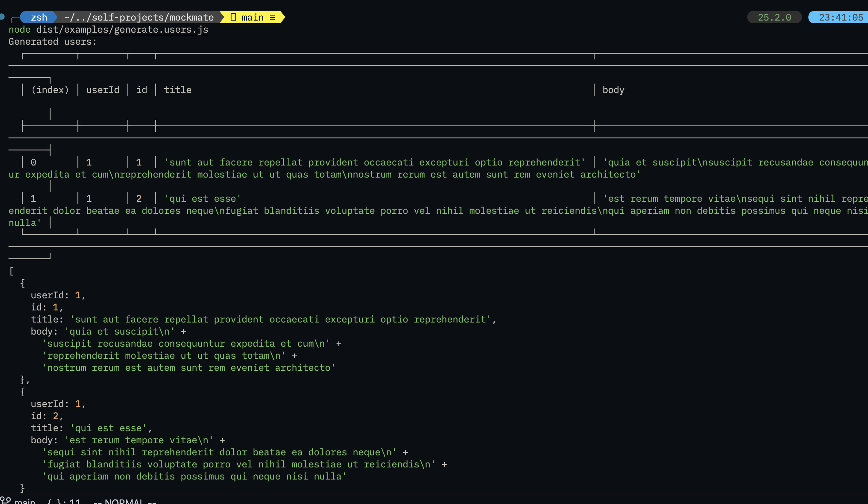Click the title column header in table
This screenshot has width=868, height=504.
[x=177, y=90]
